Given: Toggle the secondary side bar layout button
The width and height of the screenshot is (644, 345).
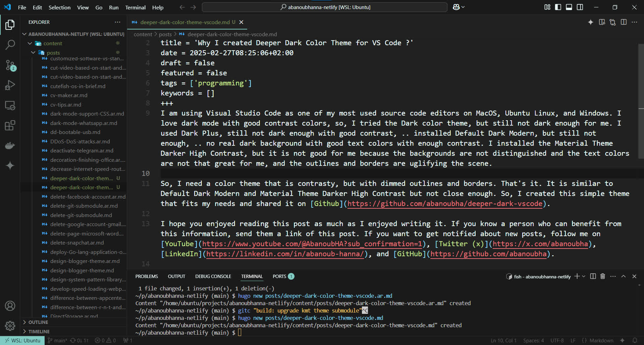Looking at the screenshot, I should [x=580, y=7].
